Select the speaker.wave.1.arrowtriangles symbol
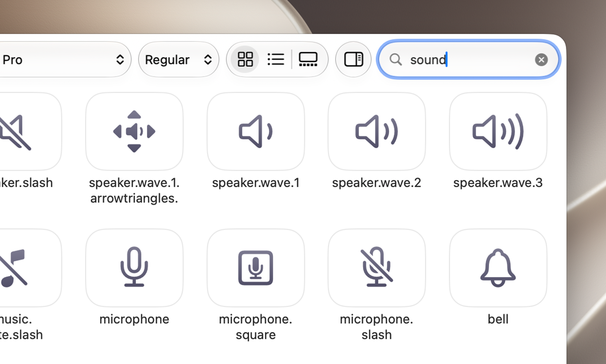The image size is (606, 364). [134, 131]
